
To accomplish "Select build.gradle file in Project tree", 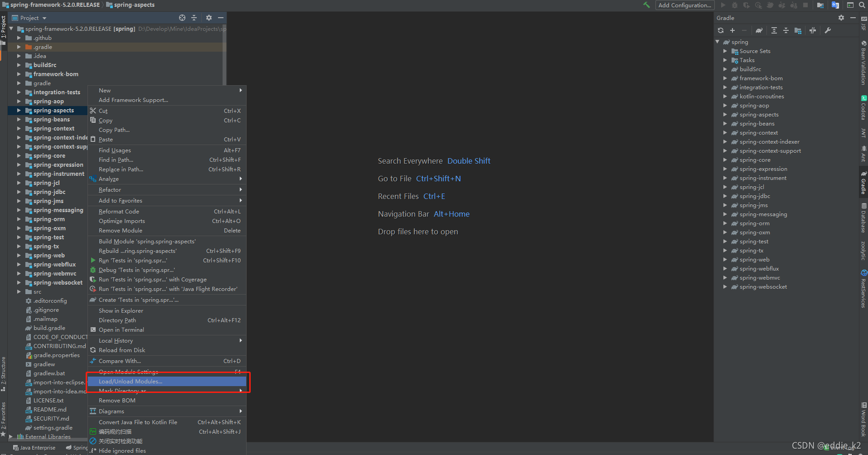I will [49, 328].
